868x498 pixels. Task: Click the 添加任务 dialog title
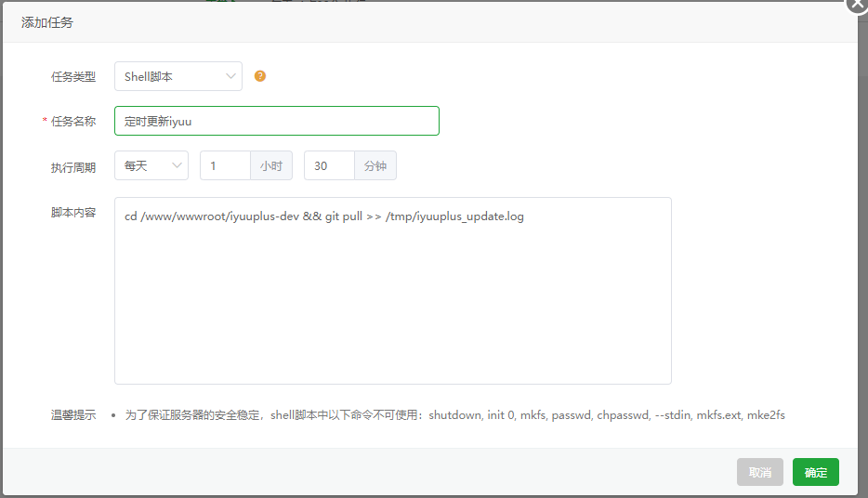47,22
